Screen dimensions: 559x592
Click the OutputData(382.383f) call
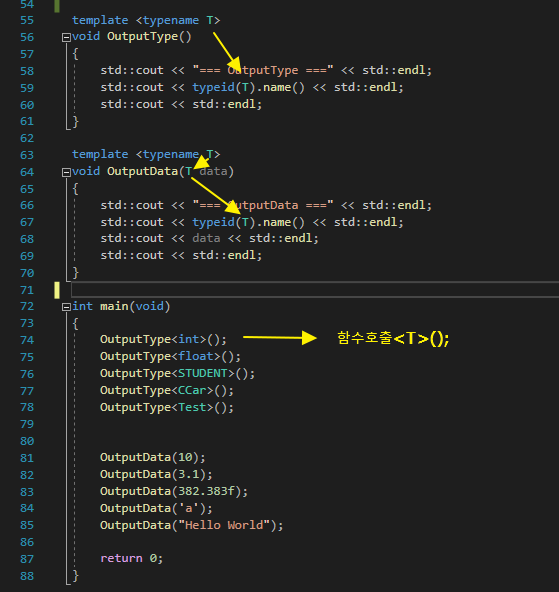point(174,492)
